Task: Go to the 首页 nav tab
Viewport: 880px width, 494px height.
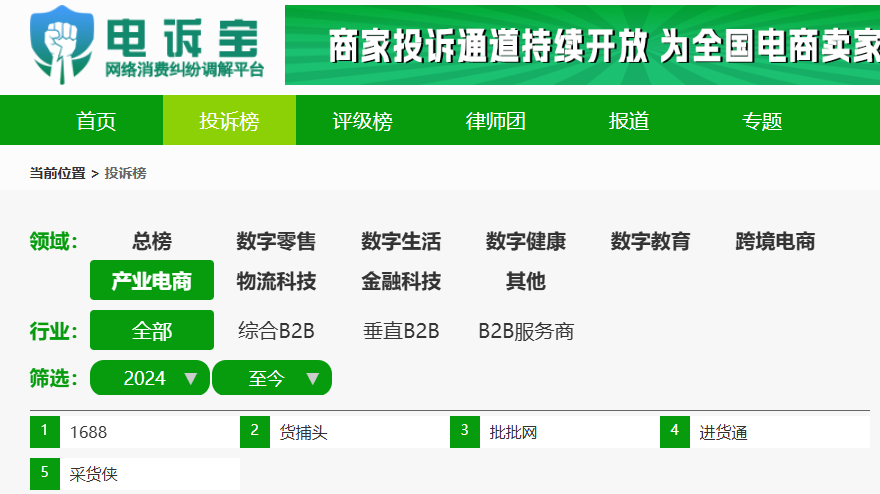Action: (96, 121)
